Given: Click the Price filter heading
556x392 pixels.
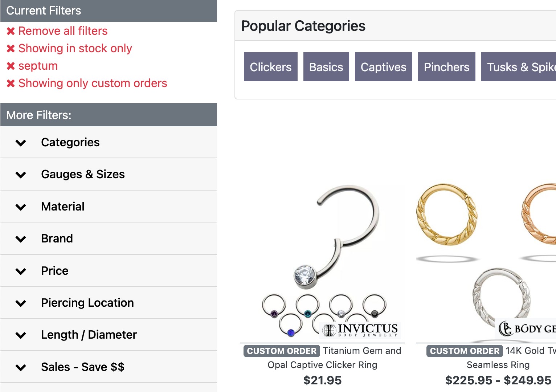Looking at the screenshot, I should point(54,270).
